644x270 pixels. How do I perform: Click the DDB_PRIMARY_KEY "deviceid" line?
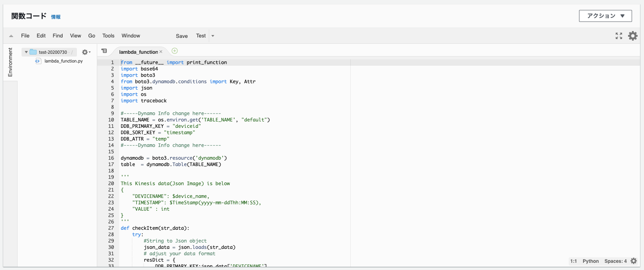pos(161,126)
